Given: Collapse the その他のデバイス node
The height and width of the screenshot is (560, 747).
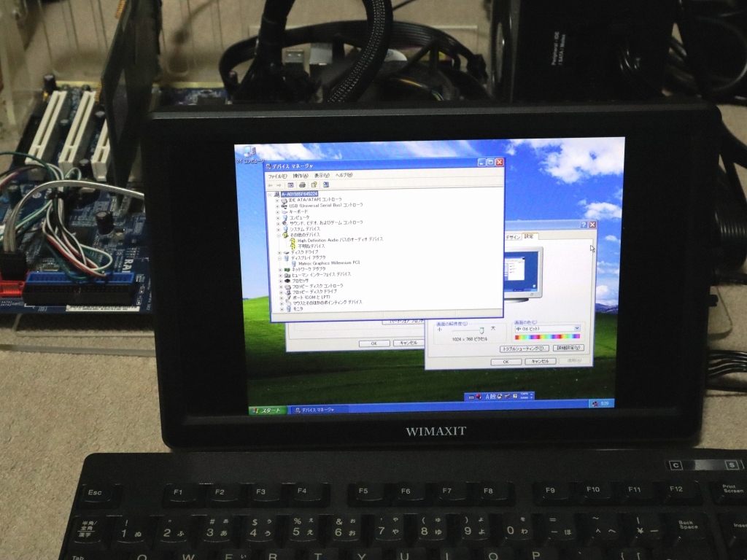Looking at the screenshot, I should (x=279, y=236).
